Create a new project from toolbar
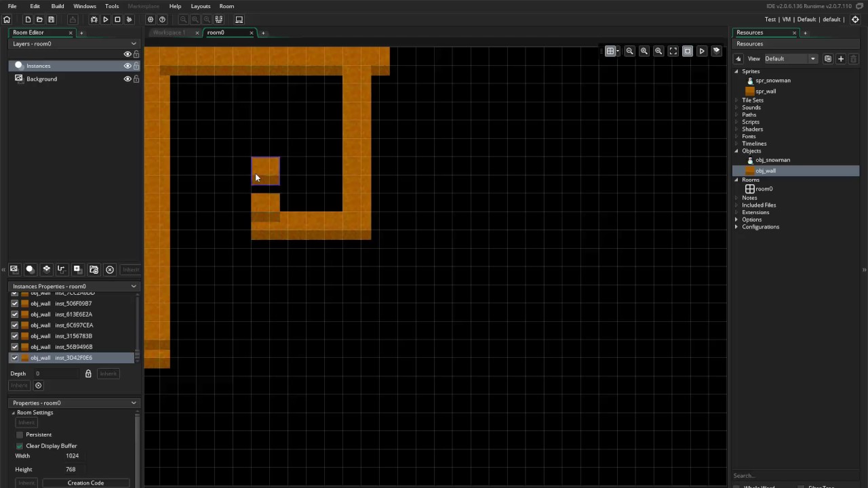Image resolution: width=868 pixels, height=488 pixels. (x=28, y=20)
